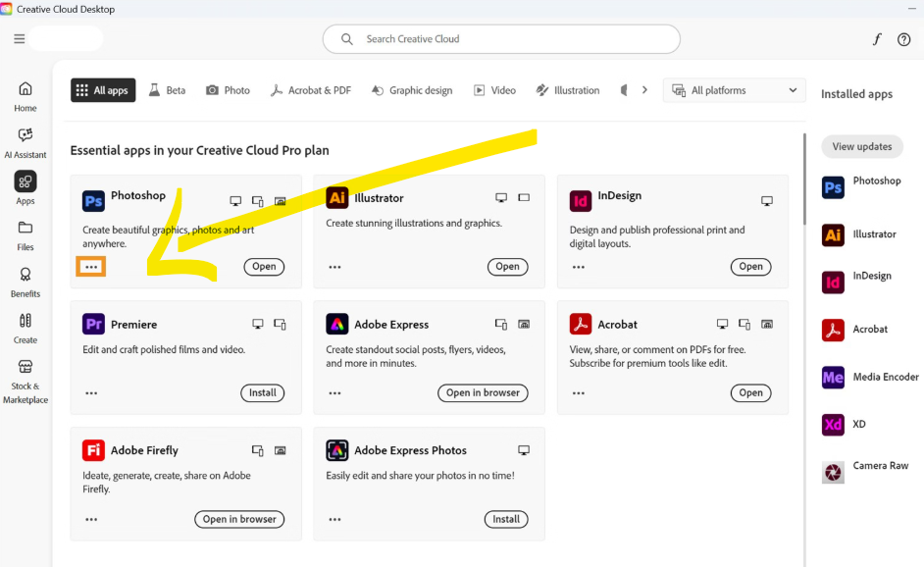Click the Photoshop card title text
This screenshot has width=924, height=567.
tap(138, 195)
